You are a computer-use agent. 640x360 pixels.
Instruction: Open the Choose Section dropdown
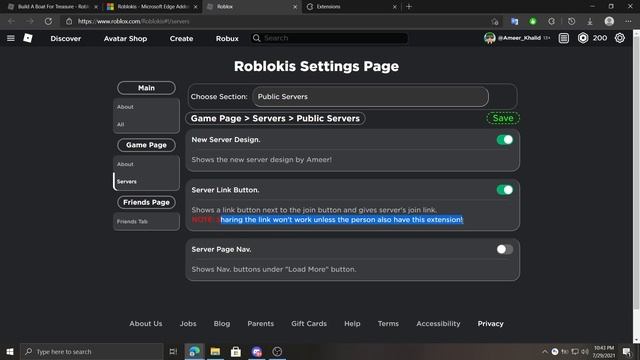click(x=370, y=97)
